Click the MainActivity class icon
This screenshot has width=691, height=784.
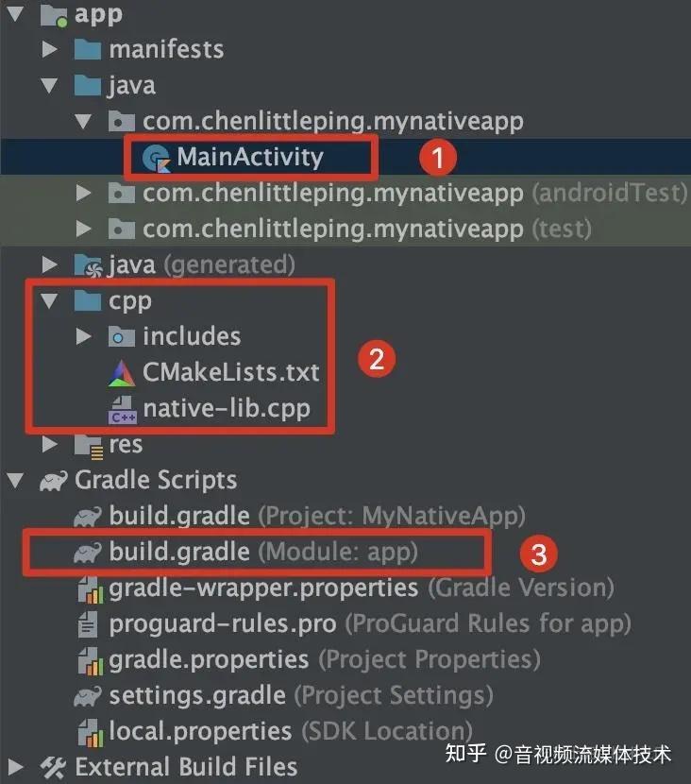156,159
